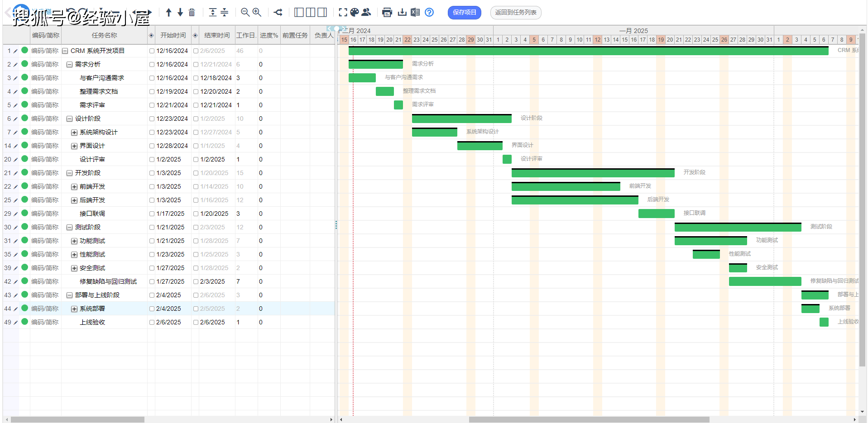Click milestone diamond icon before 开始时间 column
This screenshot has width=868, height=423.
click(x=151, y=35)
